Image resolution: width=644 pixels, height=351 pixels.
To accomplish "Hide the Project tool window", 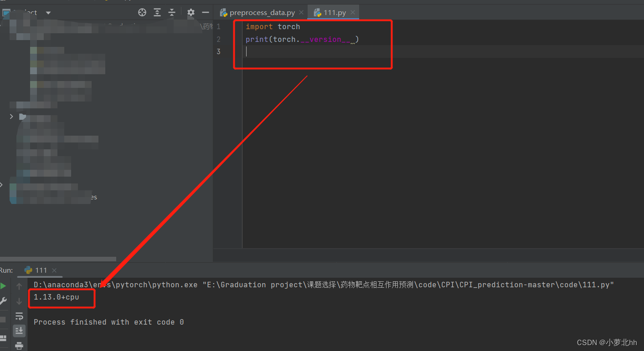I will coord(206,13).
